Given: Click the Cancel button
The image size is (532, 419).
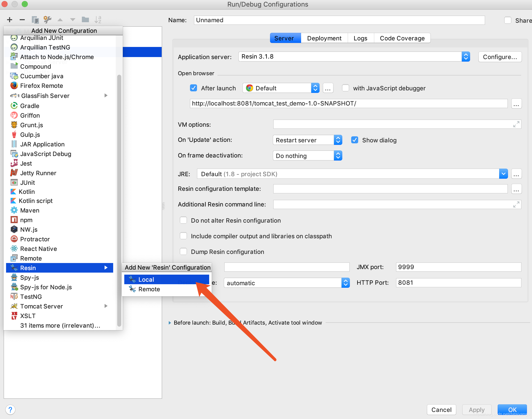Looking at the screenshot, I should click(x=441, y=410).
